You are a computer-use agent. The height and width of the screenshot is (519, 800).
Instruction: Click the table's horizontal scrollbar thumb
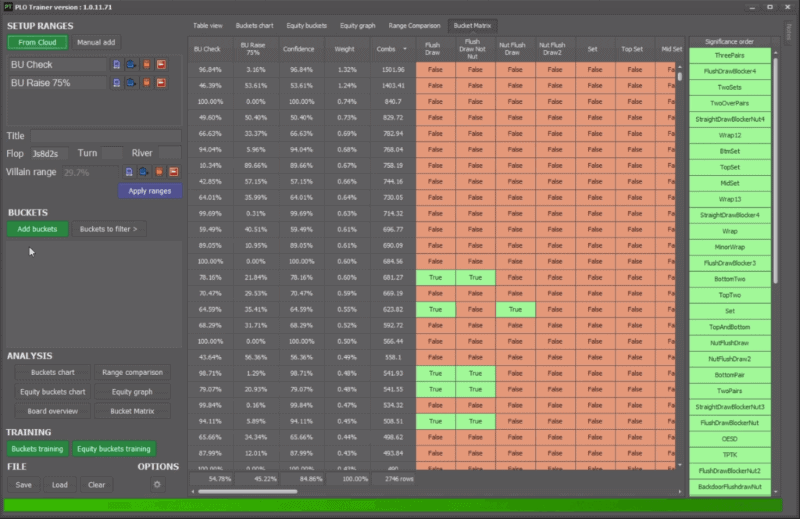(248, 491)
